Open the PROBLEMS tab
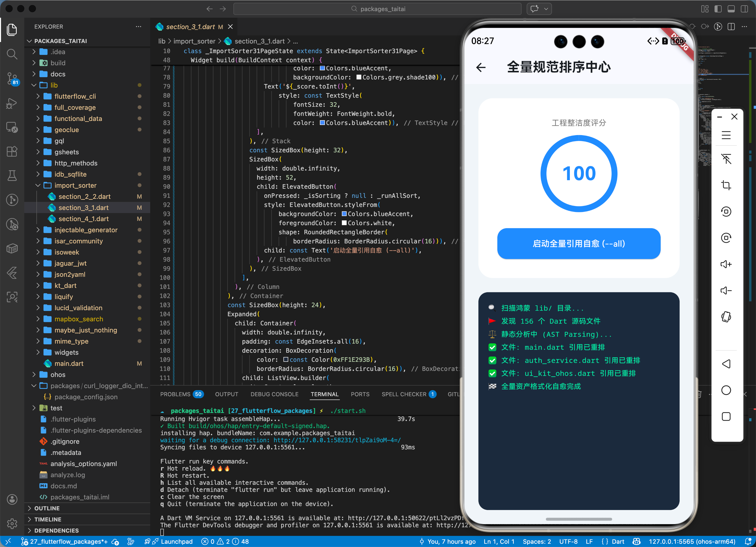 [x=175, y=394]
